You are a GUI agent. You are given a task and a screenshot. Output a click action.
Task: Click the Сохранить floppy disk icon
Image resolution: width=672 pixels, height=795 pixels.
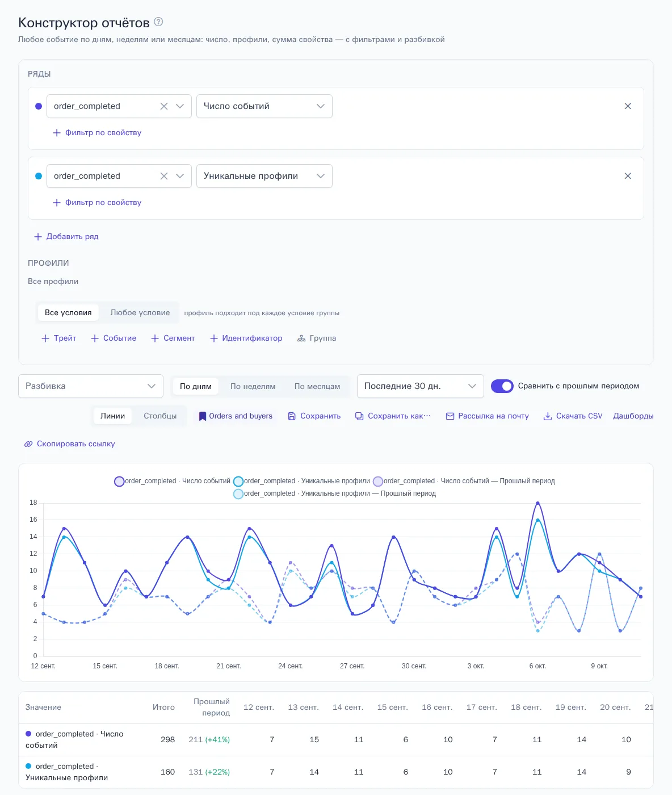pyautogui.click(x=292, y=416)
